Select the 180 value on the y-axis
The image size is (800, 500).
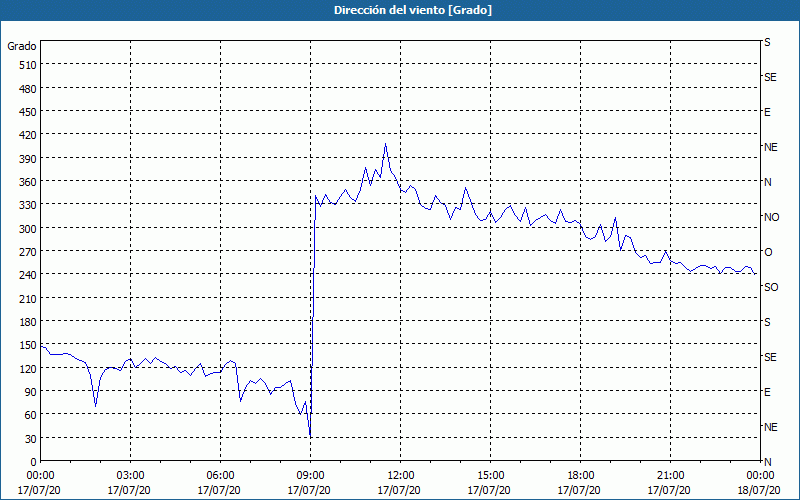28,322
